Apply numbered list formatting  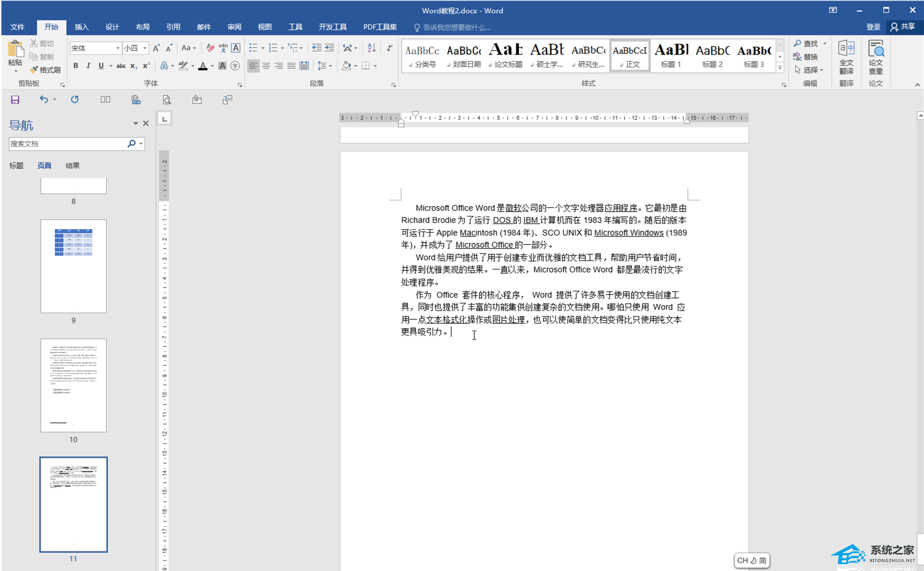coord(273,48)
